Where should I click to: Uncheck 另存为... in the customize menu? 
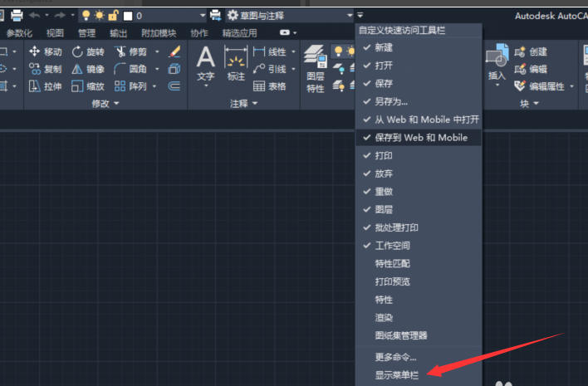418,101
